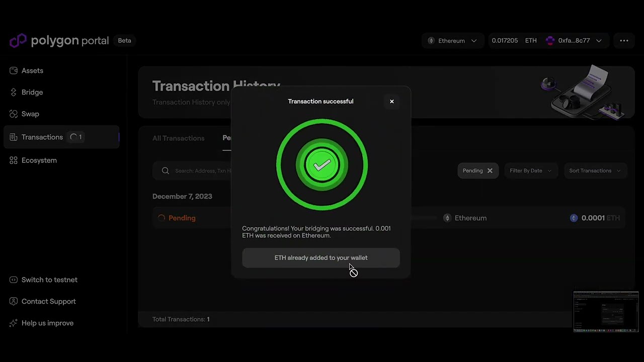Image resolution: width=644 pixels, height=362 pixels.
Task: Click the Help us improve link
Action: pyautogui.click(x=47, y=323)
